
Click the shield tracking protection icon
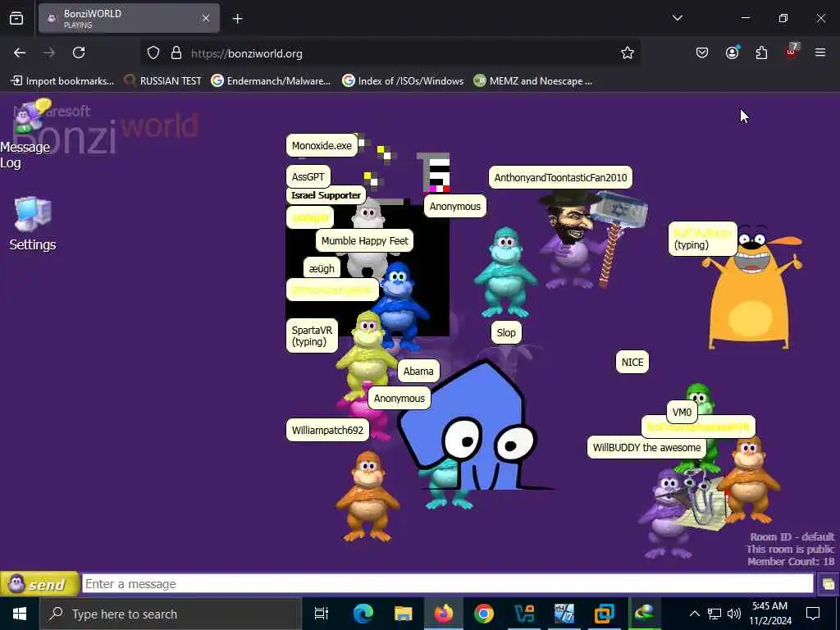tap(153, 53)
